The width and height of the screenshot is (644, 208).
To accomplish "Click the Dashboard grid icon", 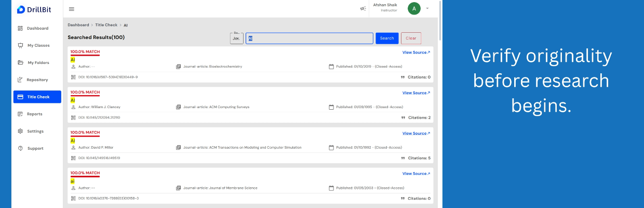I will [20, 28].
